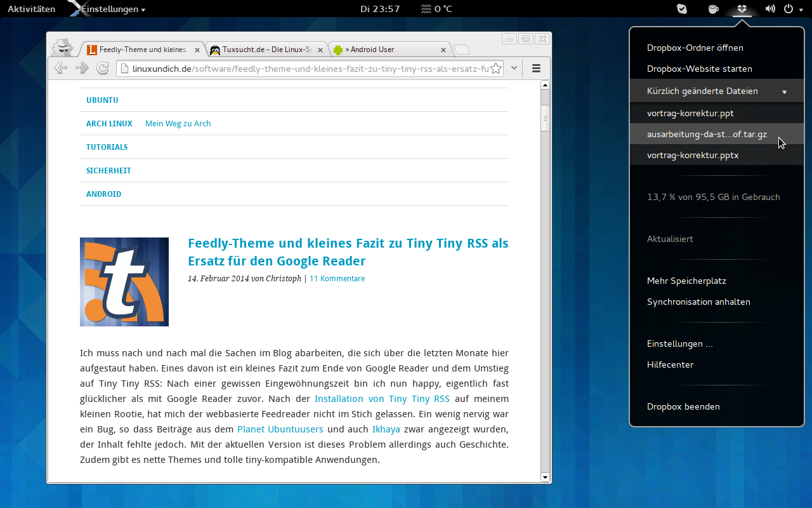Viewport: 812px width, 508px height.
Task: Open recent file vortrag-korrektur.ppt
Action: pos(717,113)
